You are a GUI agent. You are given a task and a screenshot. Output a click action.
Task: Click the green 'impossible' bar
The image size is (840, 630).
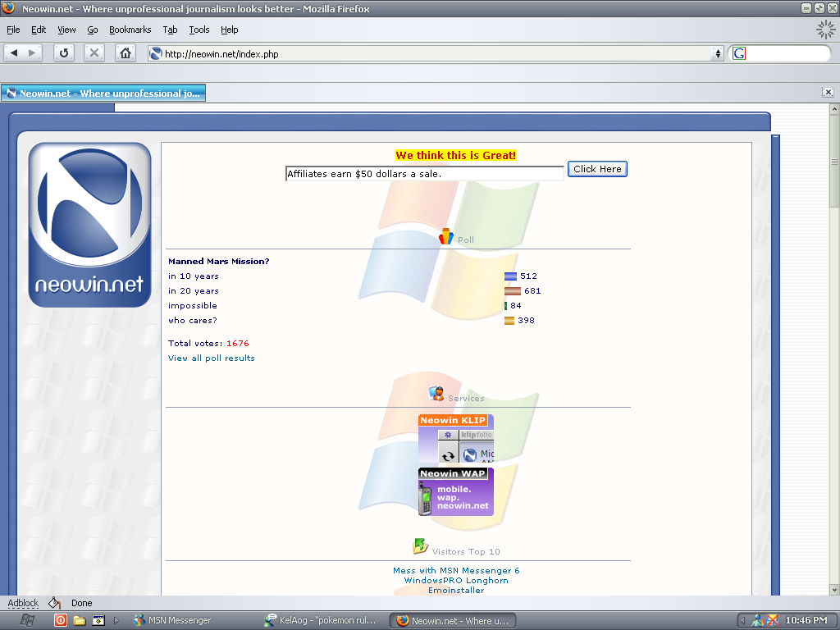(x=505, y=306)
